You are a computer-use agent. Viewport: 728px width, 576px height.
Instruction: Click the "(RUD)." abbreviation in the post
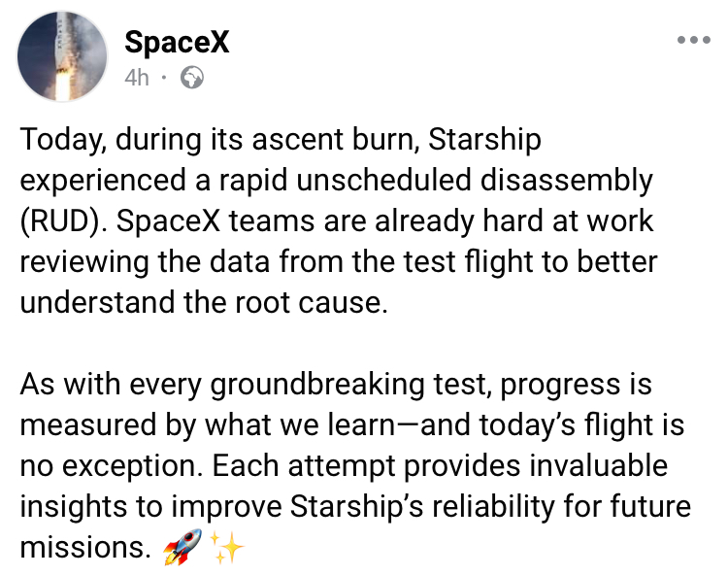click(x=66, y=221)
